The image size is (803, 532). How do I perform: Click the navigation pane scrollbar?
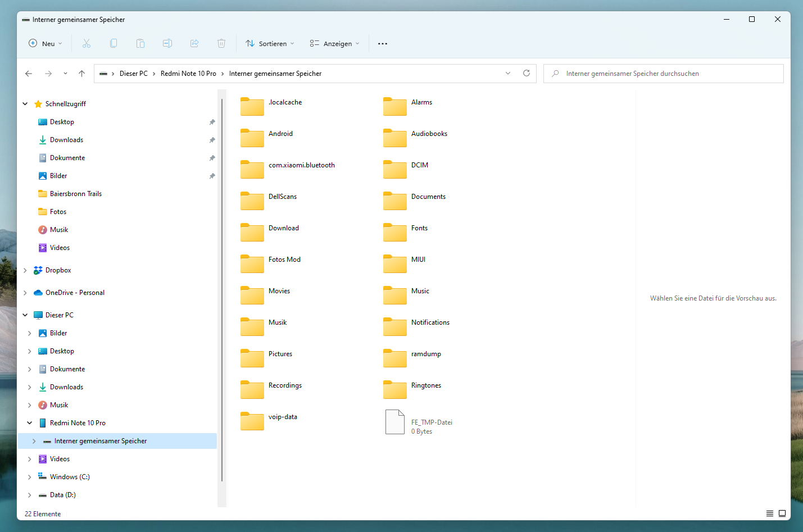point(222,289)
